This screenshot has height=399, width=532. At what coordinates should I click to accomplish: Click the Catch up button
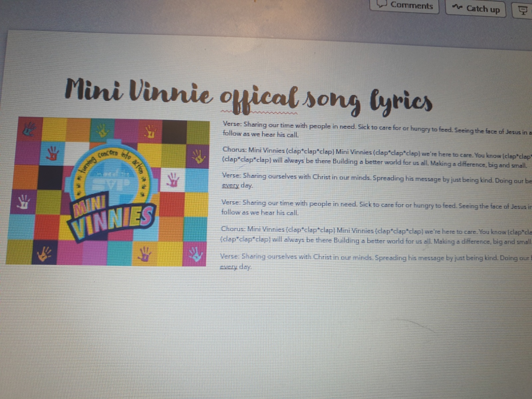[475, 8]
